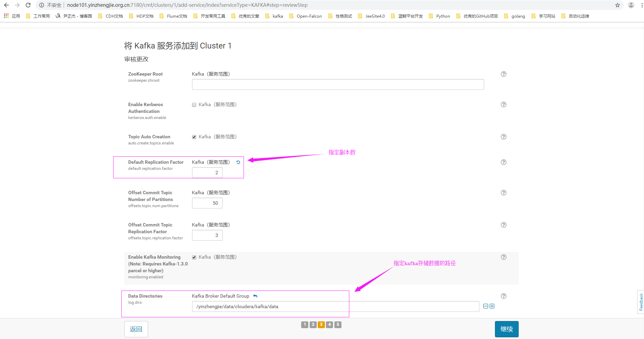Jump to wizard step 4

(x=329, y=324)
